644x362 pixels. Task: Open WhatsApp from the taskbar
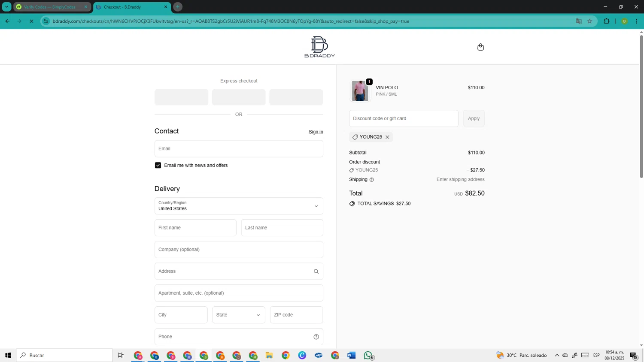368,355
